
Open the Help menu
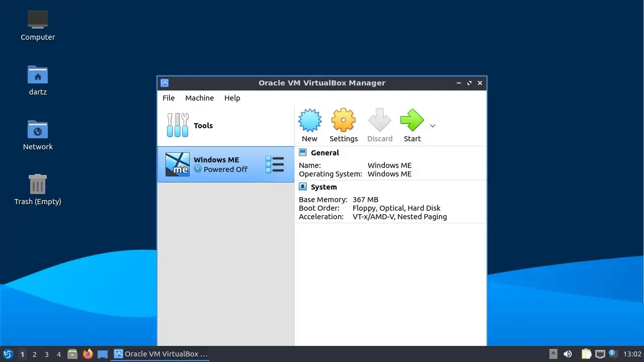tap(232, 98)
